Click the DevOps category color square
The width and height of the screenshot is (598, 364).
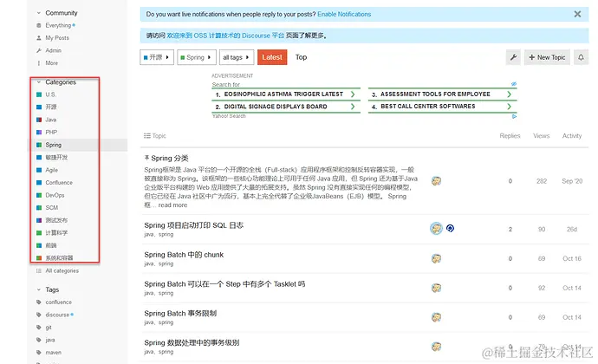[39, 195]
